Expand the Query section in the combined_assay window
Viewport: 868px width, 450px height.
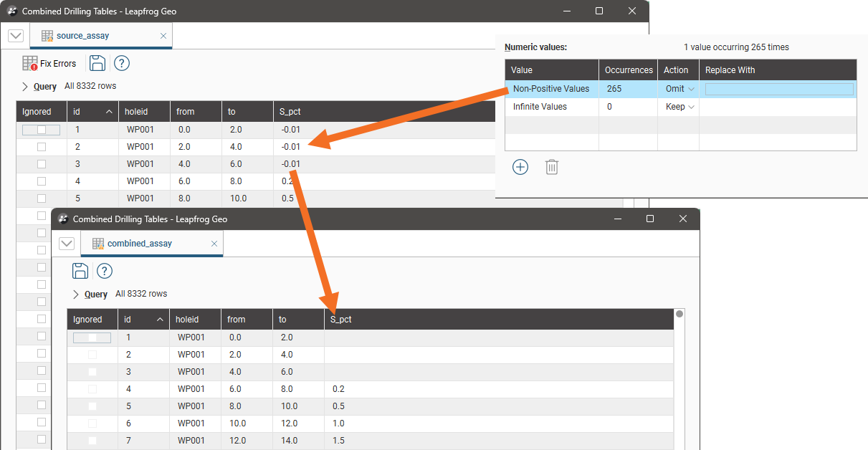click(x=77, y=295)
